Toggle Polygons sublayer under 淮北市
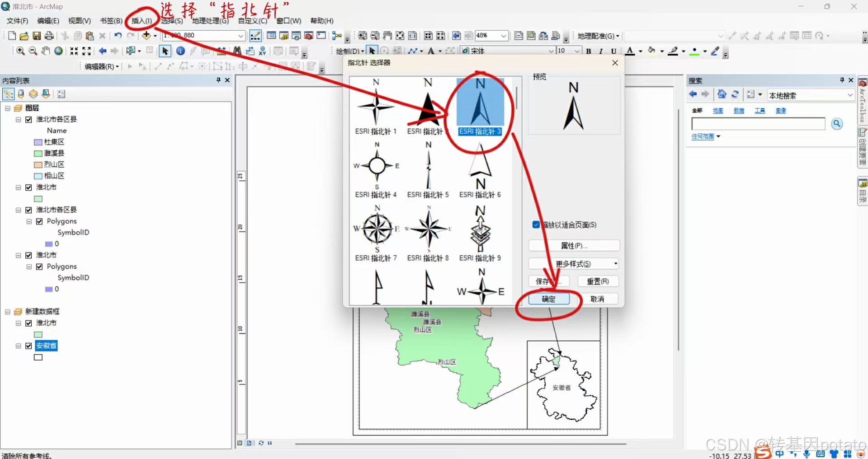The width and height of the screenshot is (868, 459). point(39,267)
